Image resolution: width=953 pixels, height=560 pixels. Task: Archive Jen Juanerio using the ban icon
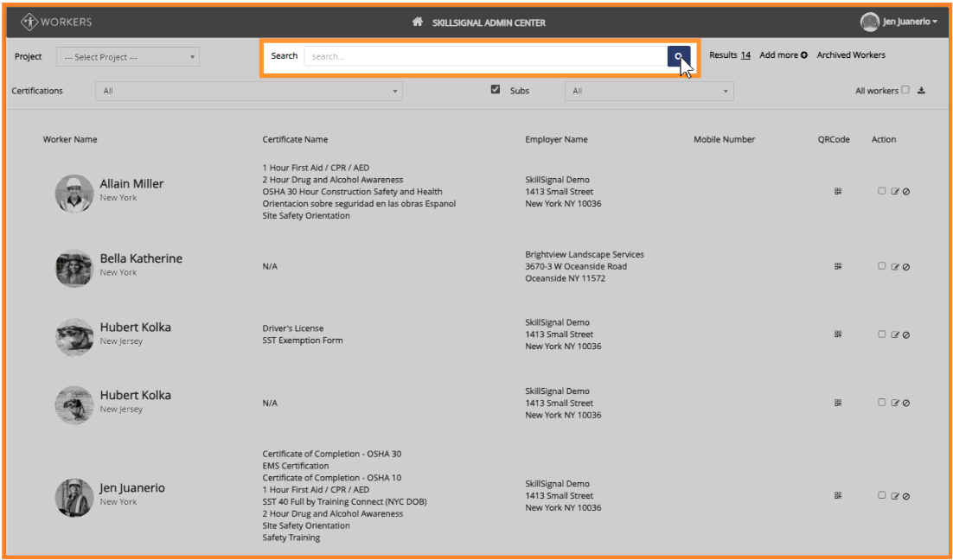905,496
